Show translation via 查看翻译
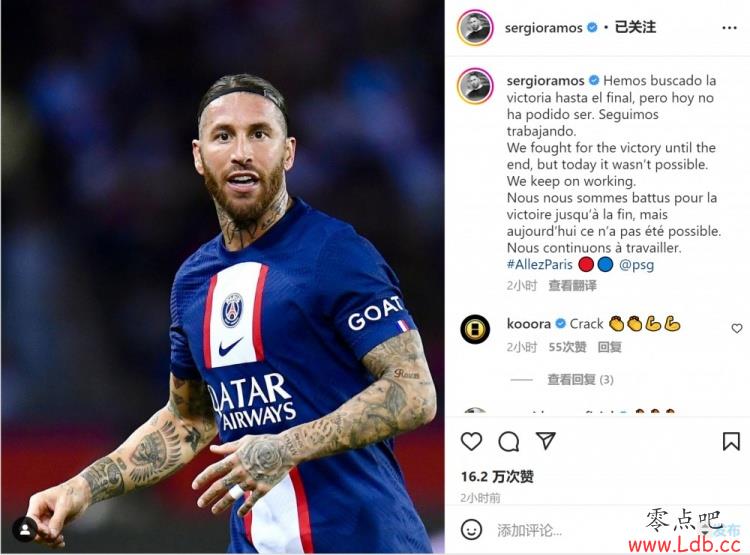Screen dimensions: 750x555 (x=572, y=286)
